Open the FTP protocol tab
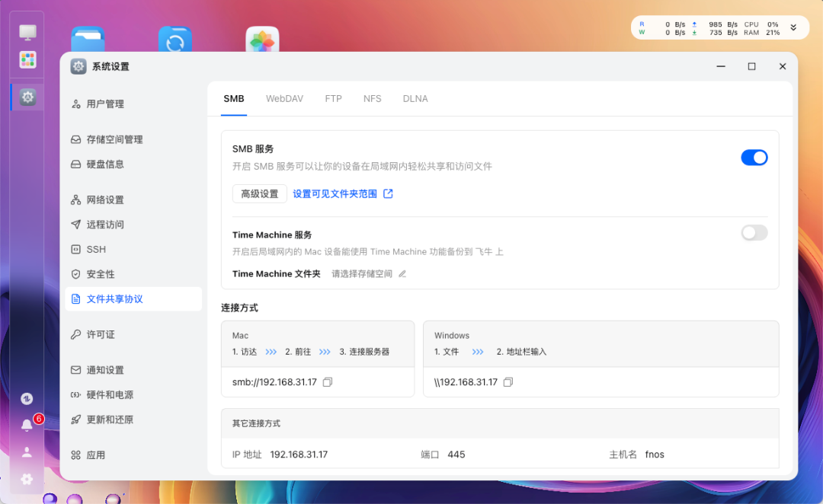 coord(333,98)
